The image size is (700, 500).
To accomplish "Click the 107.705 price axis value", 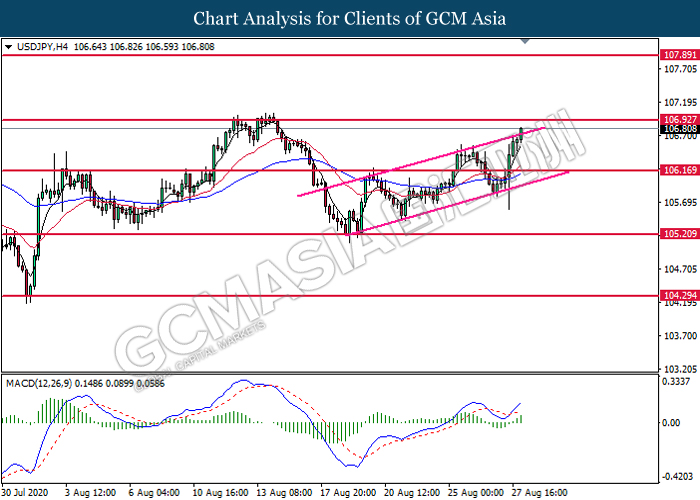I will pyautogui.click(x=680, y=69).
